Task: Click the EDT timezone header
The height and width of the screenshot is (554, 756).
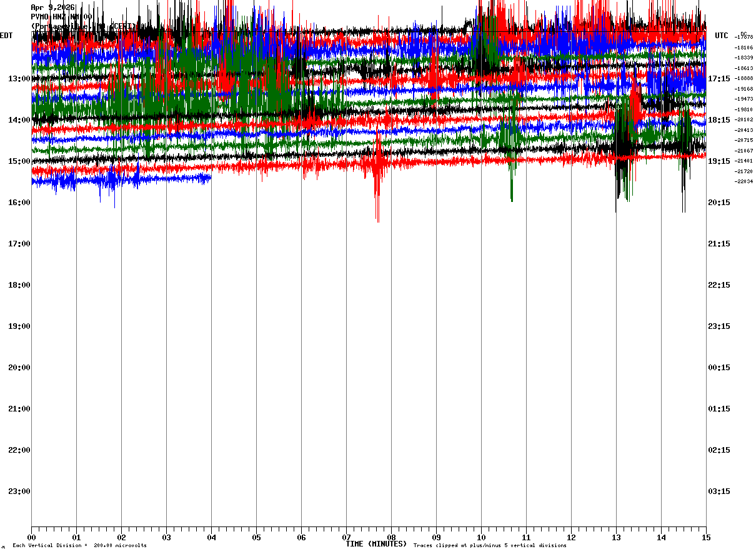Action: 6,36
